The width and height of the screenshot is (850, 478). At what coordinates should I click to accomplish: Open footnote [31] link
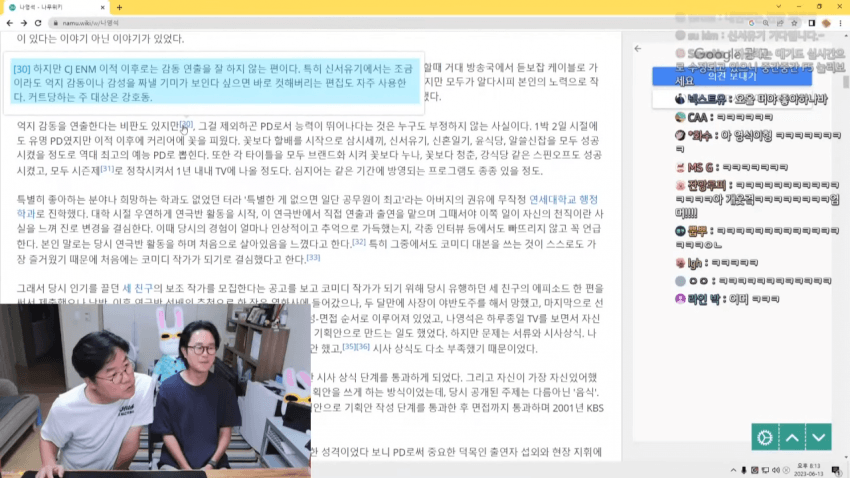pos(107,169)
